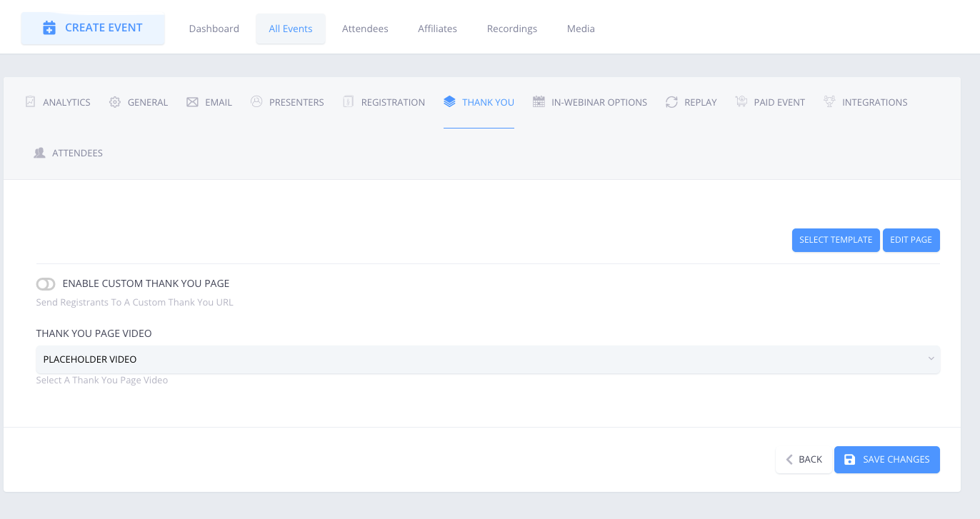This screenshot has width=980, height=519.
Task: Click the Paid Event cart icon
Action: [x=741, y=102]
